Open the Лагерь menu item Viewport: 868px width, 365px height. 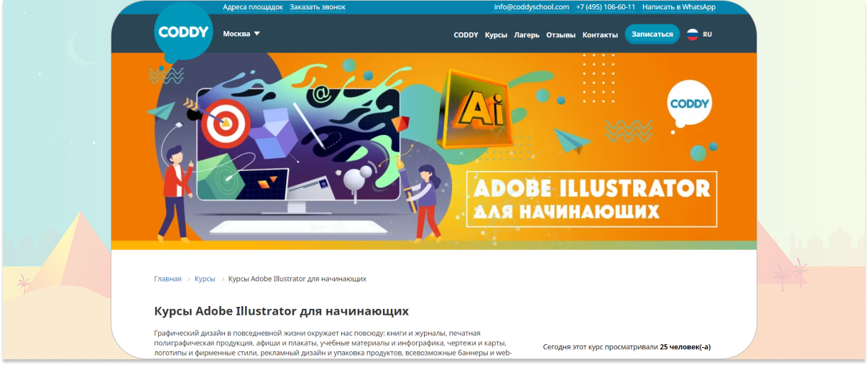tap(527, 34)
